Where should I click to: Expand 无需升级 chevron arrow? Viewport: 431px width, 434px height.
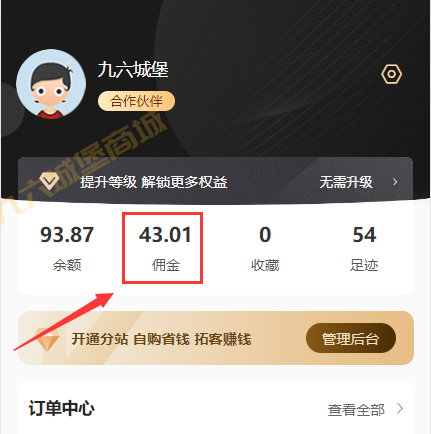point(395,182)
